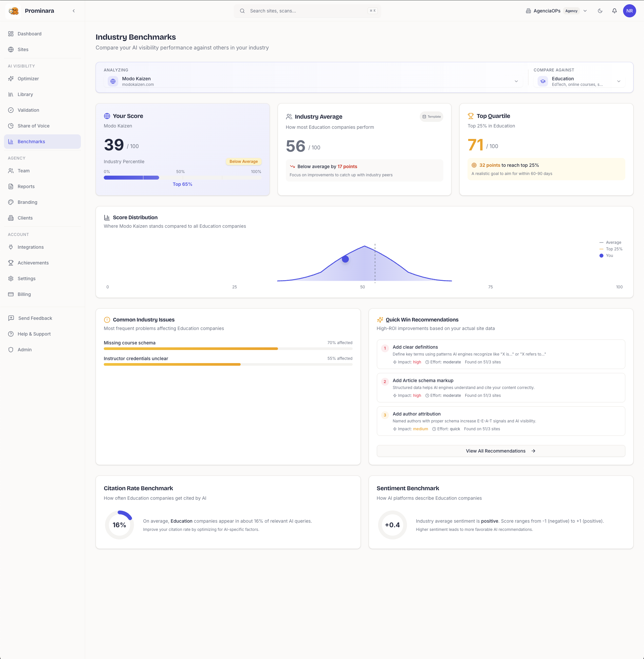Select Reports in the sidebar

tap(26, 186)
